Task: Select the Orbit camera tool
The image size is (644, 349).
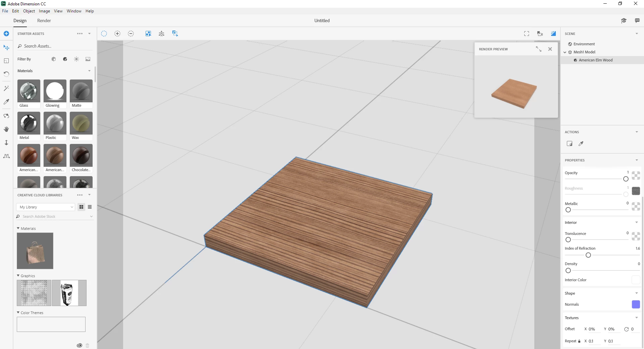Action: click(x=6, y=116)
